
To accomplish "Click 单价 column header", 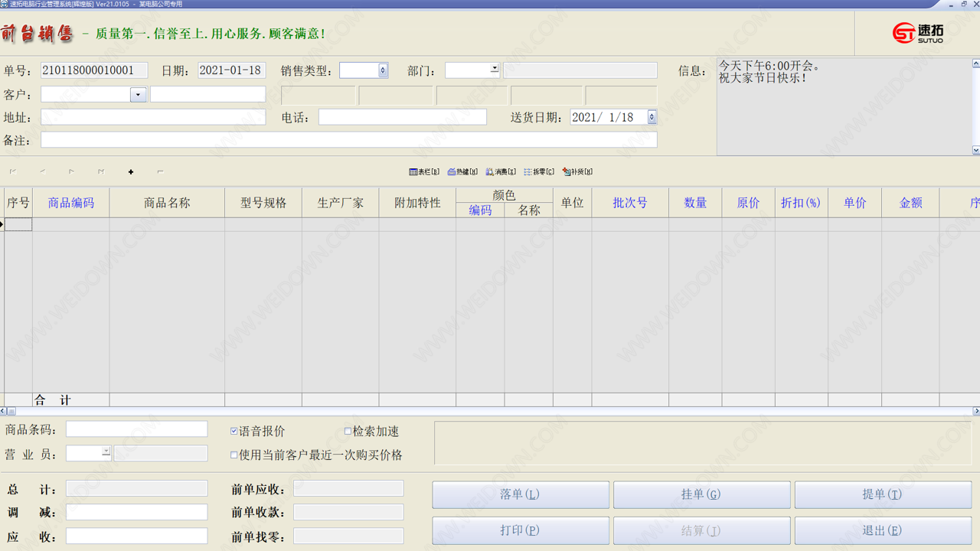I will tap(854, 203).
